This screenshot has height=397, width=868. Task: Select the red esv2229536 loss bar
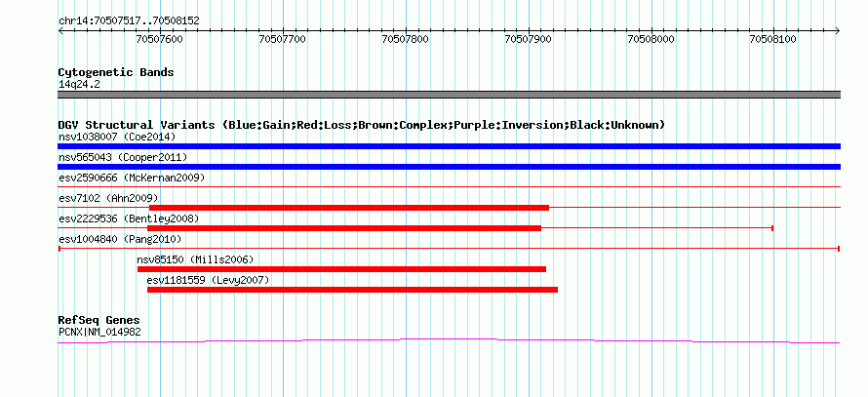coord(343,228)
